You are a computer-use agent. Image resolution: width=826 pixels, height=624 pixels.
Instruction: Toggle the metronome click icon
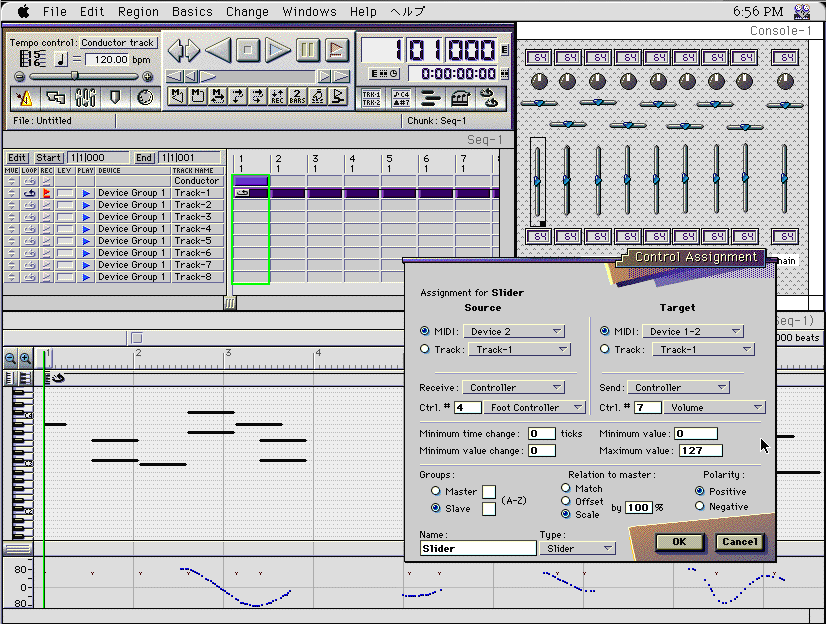tap(25, 97)
